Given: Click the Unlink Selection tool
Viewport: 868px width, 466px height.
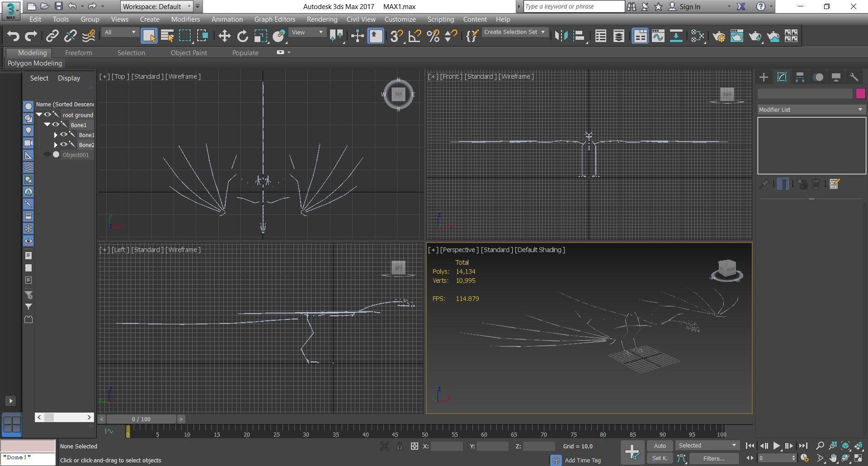Looking at the screenshot, I should pos(71,36).
